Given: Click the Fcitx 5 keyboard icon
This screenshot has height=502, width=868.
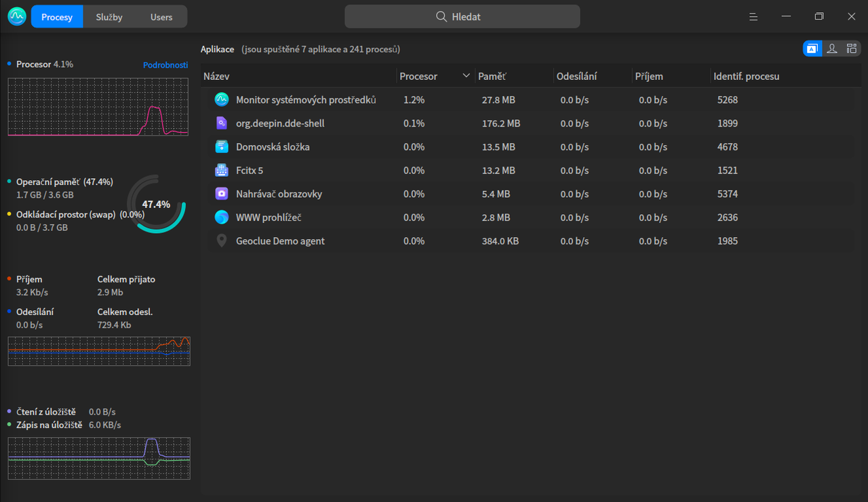Looking at the screenshot, I should (x=221, y=170).
